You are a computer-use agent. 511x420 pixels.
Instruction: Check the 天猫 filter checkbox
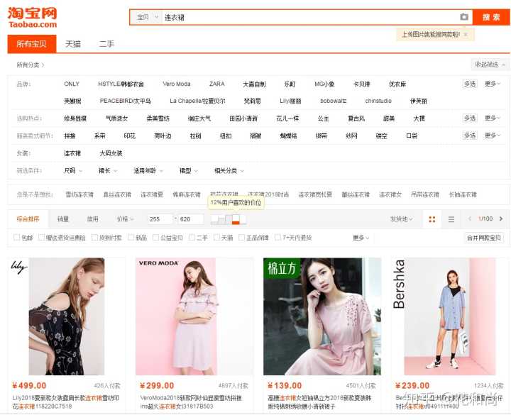[217, 238]
